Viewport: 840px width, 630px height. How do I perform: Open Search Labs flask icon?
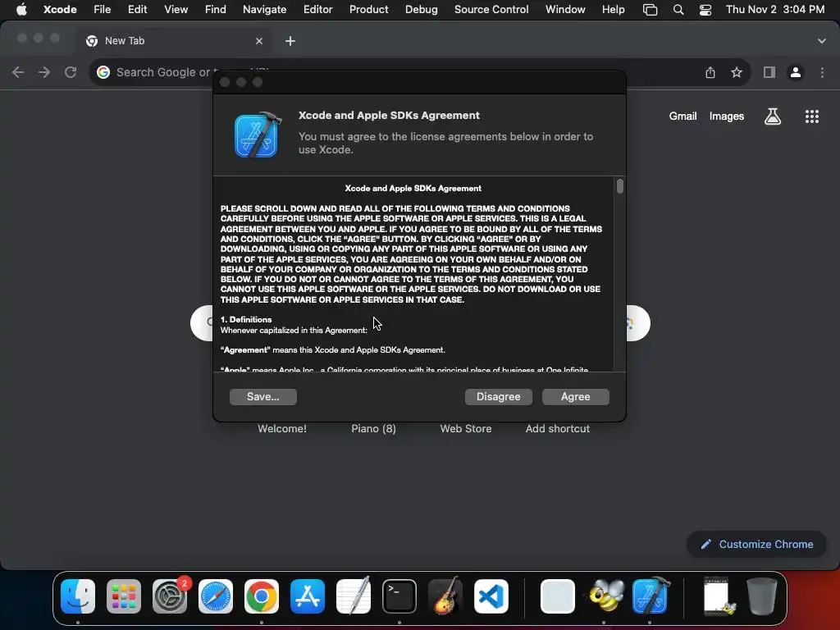coord(772,116)
